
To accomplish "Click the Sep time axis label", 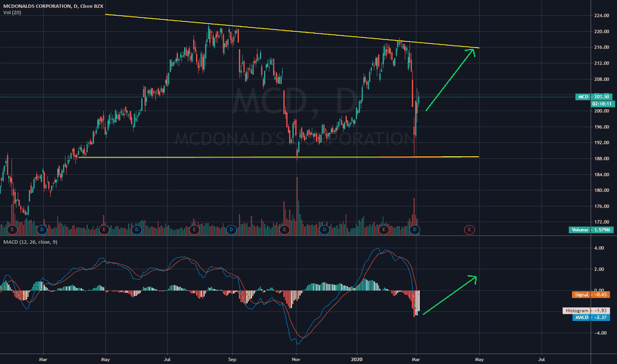I will tap(232, 359).
